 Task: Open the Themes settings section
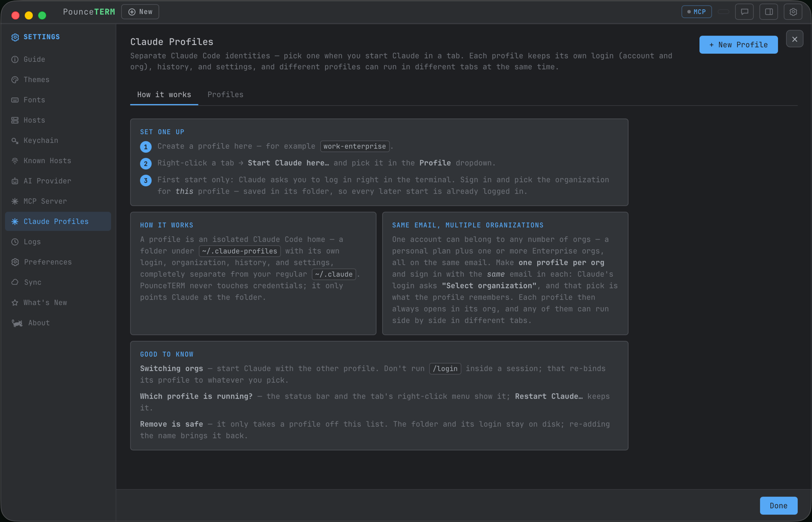[x=58, y=80]
